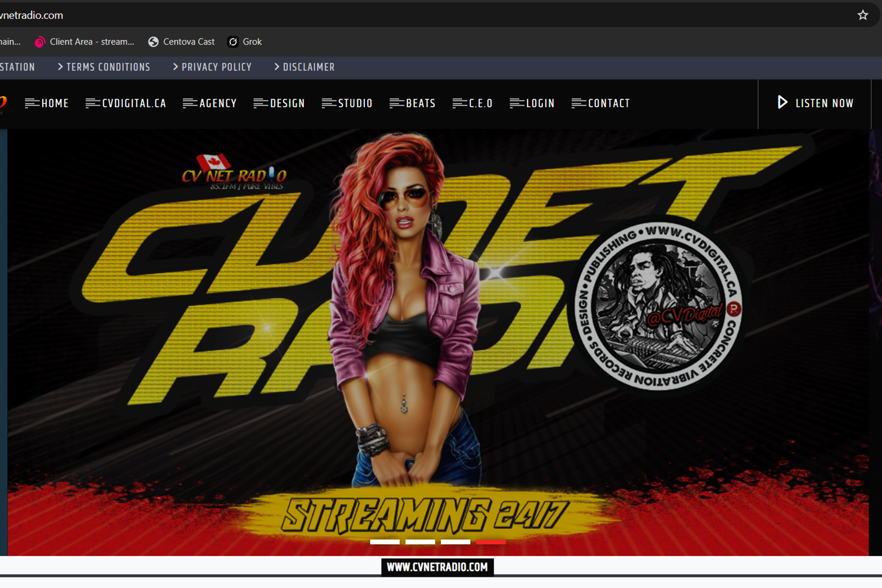Click the menu lines icon beside CVDIGITAL.CA
This screenshot has height=588, width=882.
[x=93, y=103]
